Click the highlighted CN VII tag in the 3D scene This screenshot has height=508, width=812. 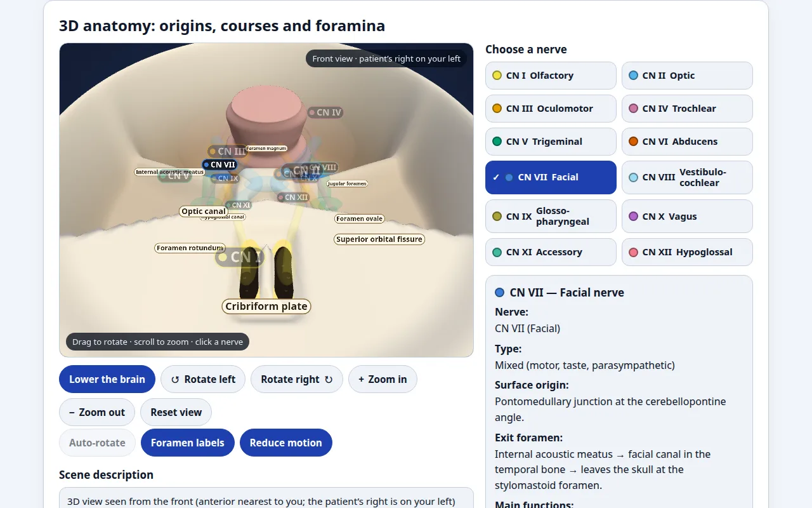(219, 164)
